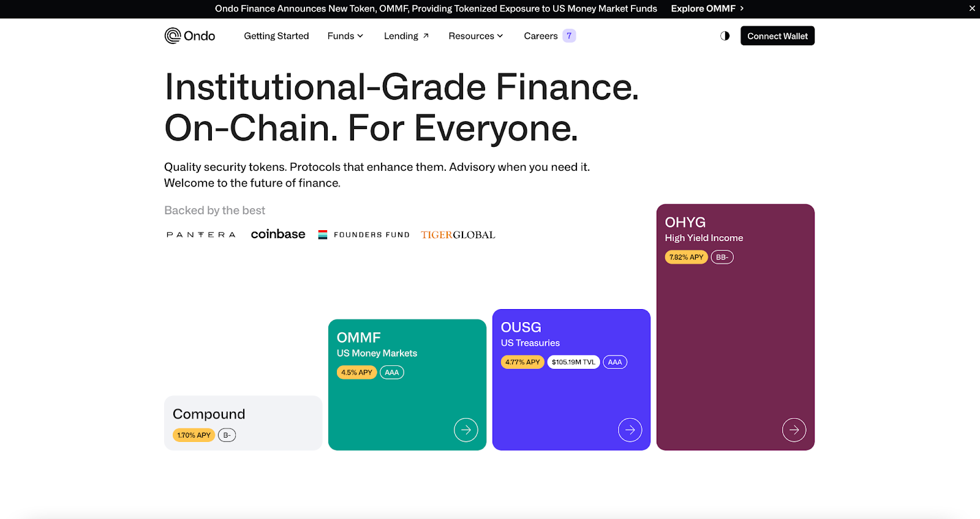Screen dimensions: 980x519
Task: Click the 7.82% APY badge
Action: point(686,257)
